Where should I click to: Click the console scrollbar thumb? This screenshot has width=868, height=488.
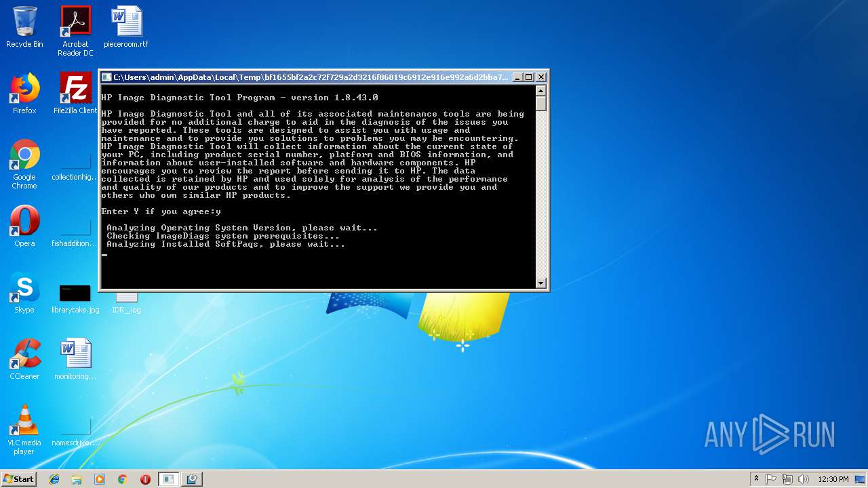(541, 103)
